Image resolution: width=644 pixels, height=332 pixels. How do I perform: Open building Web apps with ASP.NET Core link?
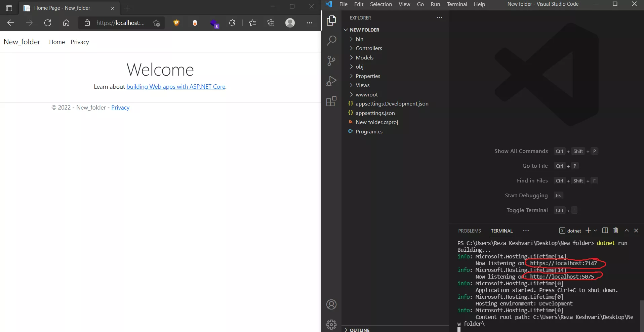176,87
